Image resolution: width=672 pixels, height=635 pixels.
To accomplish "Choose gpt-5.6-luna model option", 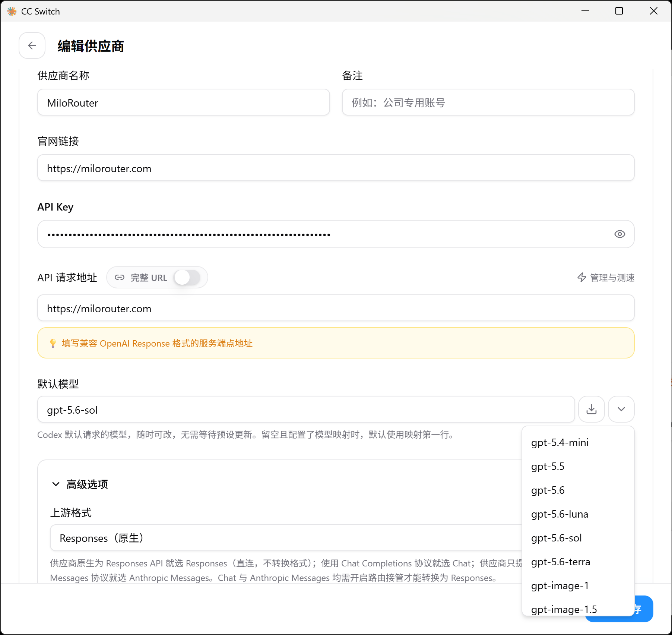I will click(x=578, y=514).
